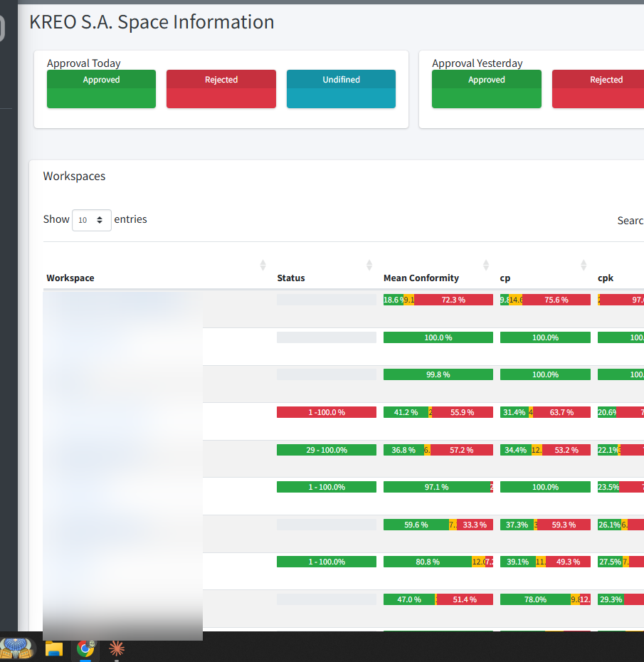Click the 27.5% green cpk segment
The image size is (644, 662).
(611, 562)
